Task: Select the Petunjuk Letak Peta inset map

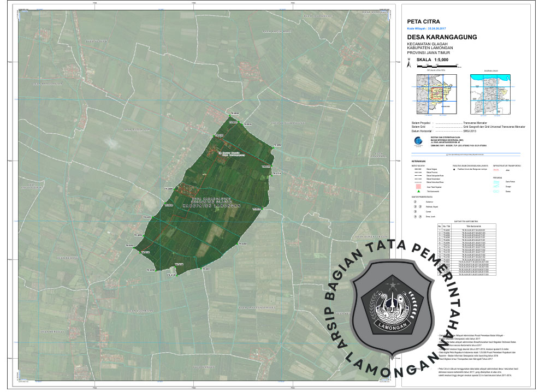Action: pos(435,94)
